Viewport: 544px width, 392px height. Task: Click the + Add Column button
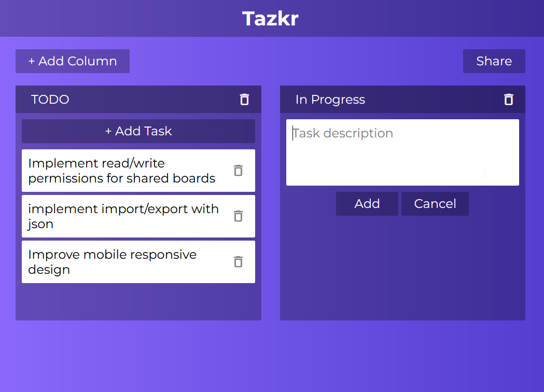[x=73, y=61]
